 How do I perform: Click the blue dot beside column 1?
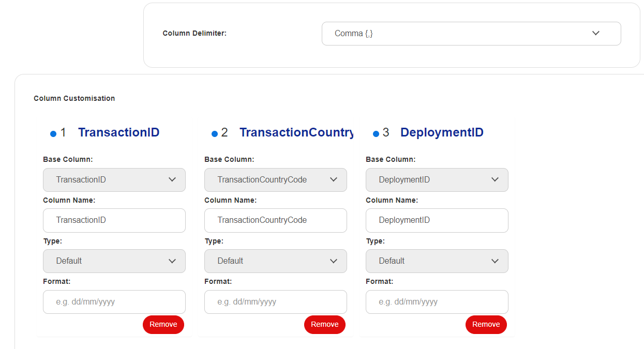[53, 134]
